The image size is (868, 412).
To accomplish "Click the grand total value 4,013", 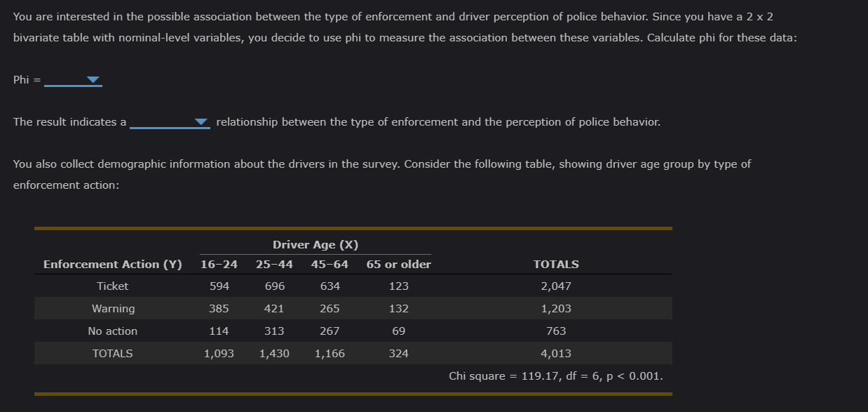I will point(556,353).
